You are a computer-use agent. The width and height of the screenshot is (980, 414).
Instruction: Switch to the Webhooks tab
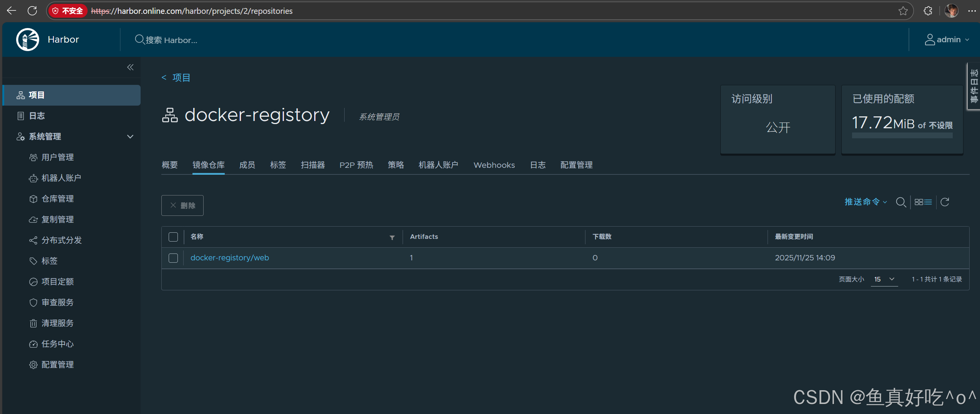pos(494,165)
